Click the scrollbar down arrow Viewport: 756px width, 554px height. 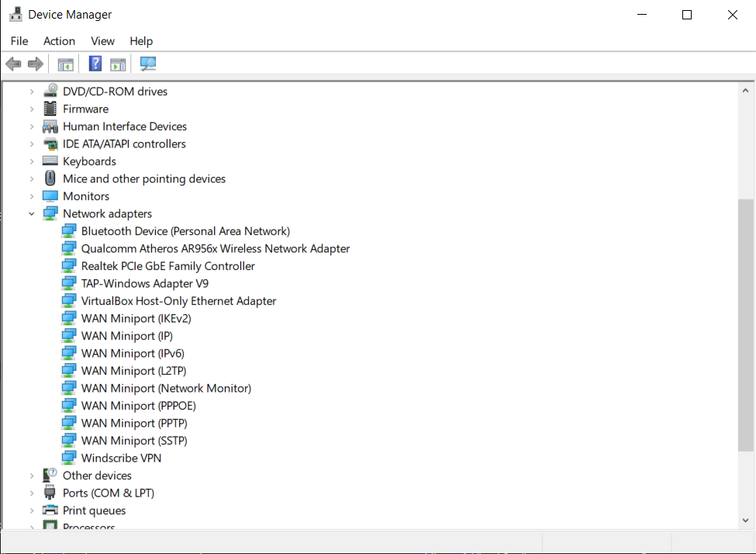(745, 520)
